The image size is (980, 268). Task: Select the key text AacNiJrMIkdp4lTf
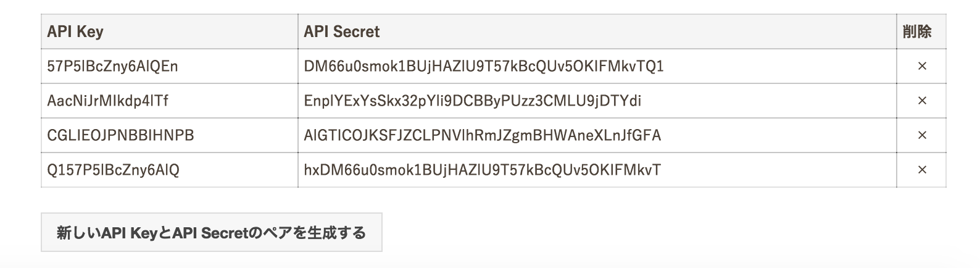[107, 101]
